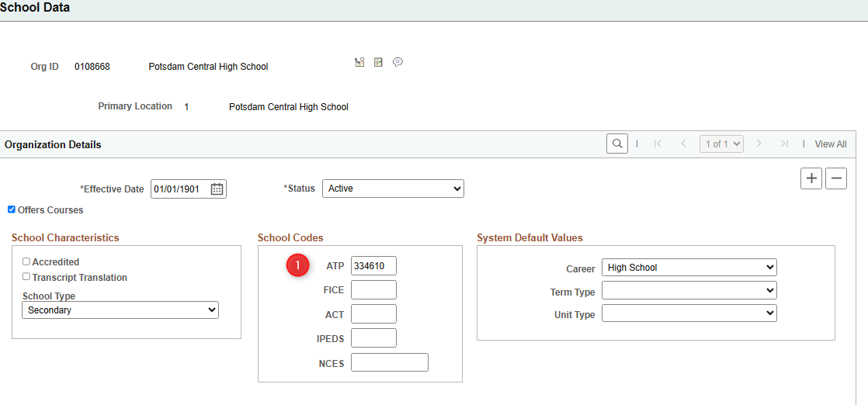Go to previous row arrow
868x405 pixels.
point(684,144)
